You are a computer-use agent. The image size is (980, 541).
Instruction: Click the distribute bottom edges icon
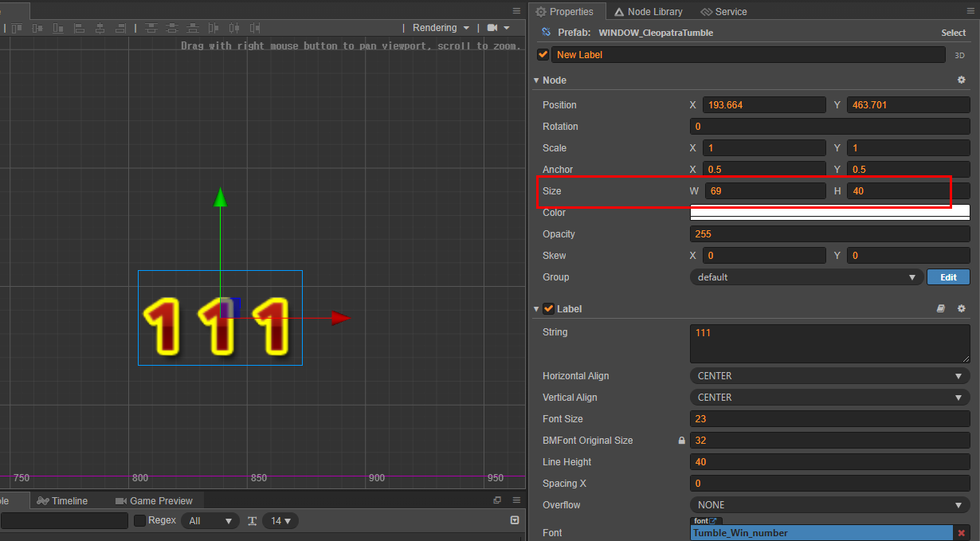coord(193,28)
